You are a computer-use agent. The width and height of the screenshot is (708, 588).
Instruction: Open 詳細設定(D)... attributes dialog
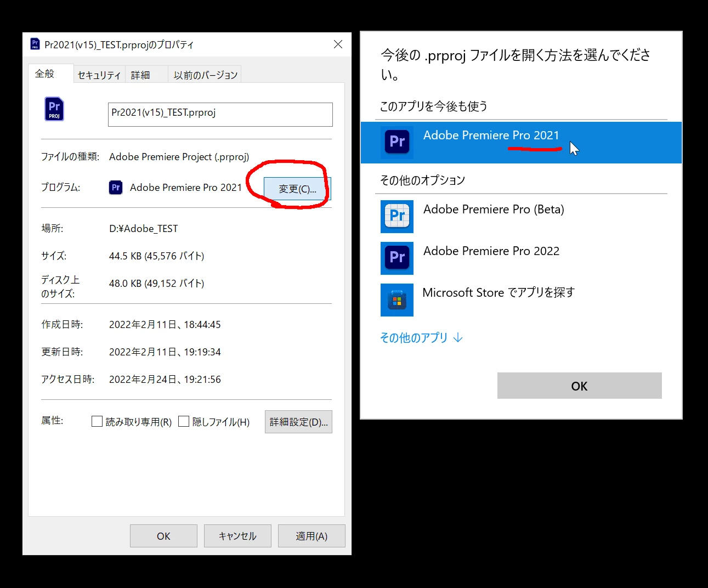coord(298,422)
